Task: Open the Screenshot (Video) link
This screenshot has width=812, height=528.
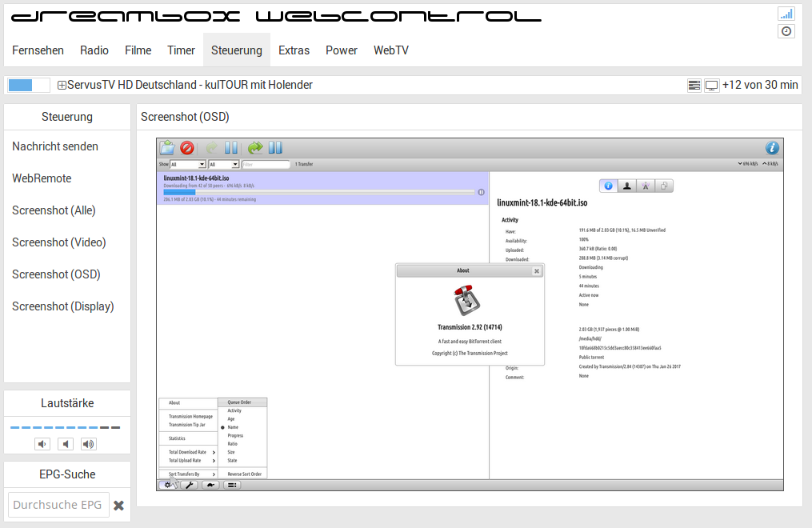Action: [58, 242]
